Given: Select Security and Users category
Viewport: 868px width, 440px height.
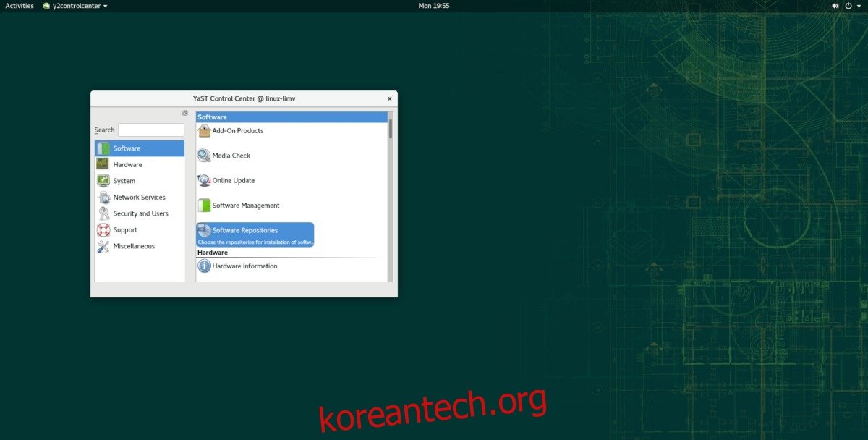Looking at the screenshot, I should [140, 213].
